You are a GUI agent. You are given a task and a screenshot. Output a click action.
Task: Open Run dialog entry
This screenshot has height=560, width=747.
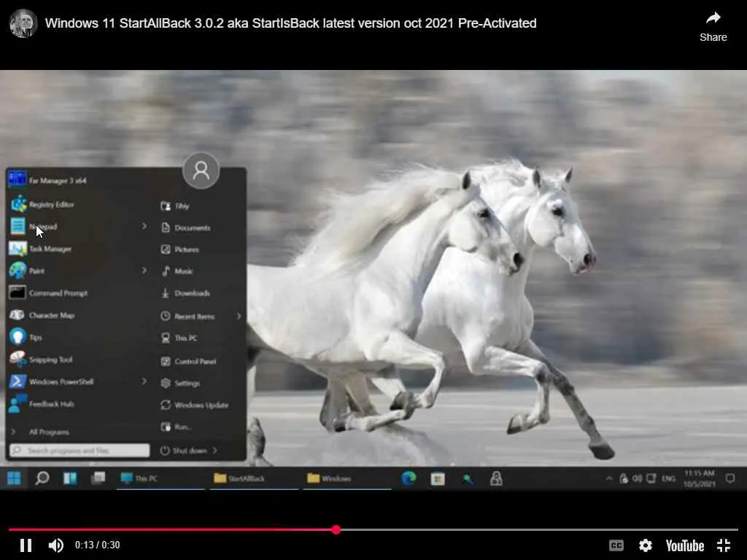177,427
